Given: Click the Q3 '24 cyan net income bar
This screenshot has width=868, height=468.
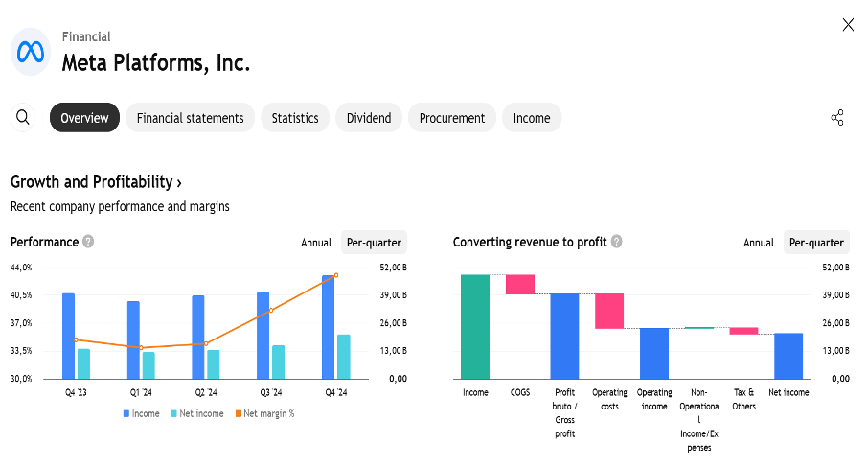Looking at the screenshot, I should pos(279,363).
